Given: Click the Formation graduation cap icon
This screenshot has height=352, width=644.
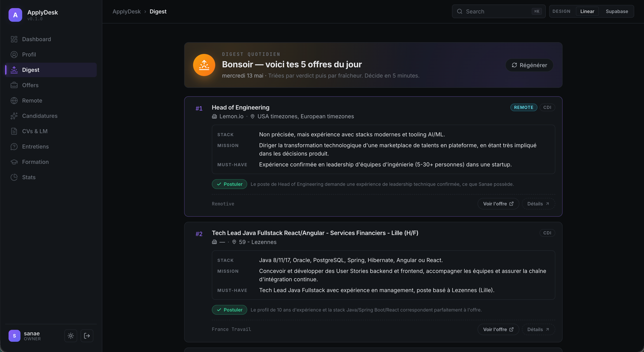Looking at the screenshot, I should click(14, 162).
